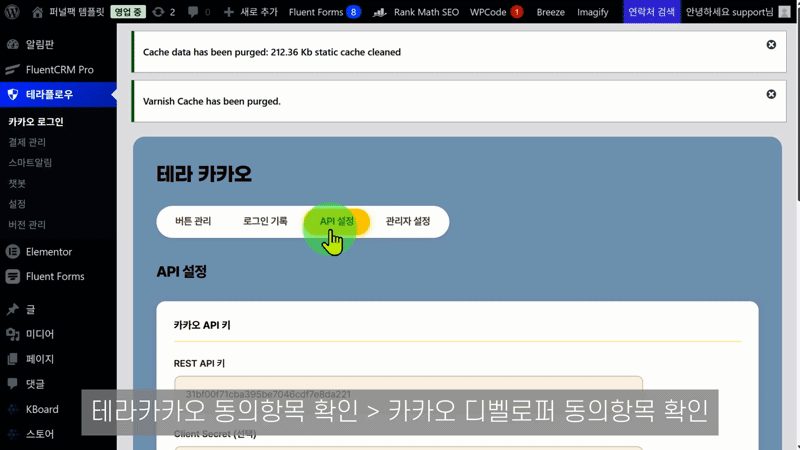Expand the WPCode admin bar menu
Viewport: 800px width, 450px height.
tap(496, 12)
